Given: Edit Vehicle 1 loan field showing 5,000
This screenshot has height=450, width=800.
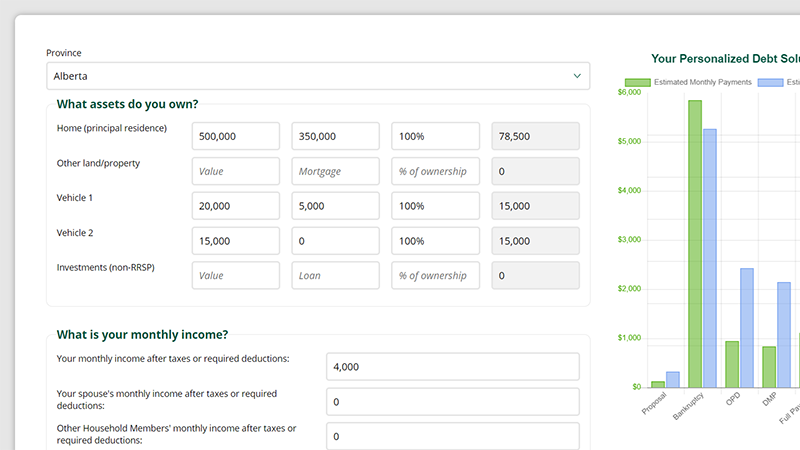Looking at the screenshot, I should [x=335, y=206].
